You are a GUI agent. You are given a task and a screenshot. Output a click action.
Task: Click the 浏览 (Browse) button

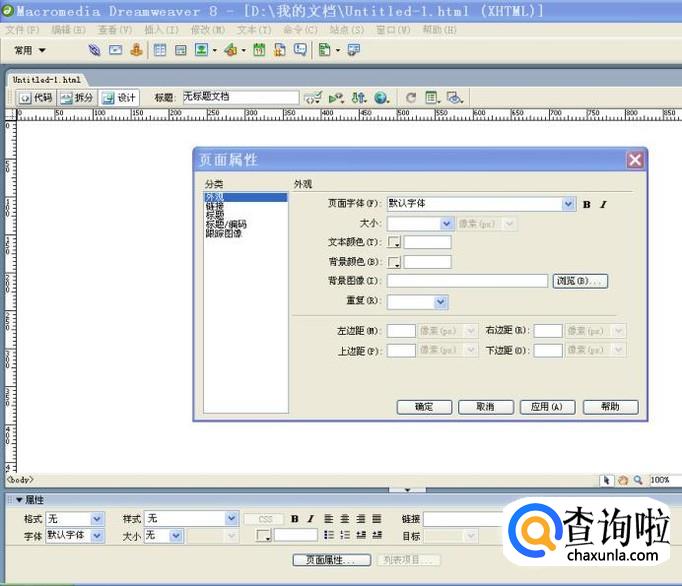[580, 281]
